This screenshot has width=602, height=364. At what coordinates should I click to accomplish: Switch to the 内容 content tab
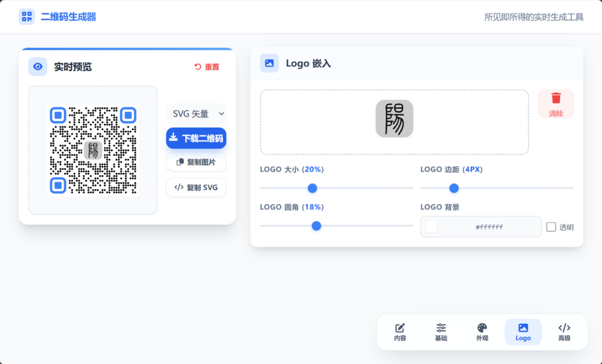(400, 332)
